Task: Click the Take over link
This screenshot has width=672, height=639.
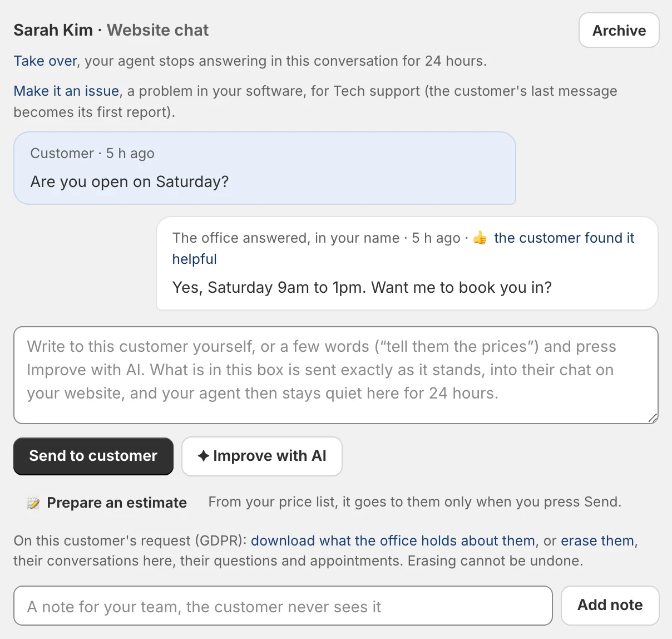Action: (x=45, y=61)
